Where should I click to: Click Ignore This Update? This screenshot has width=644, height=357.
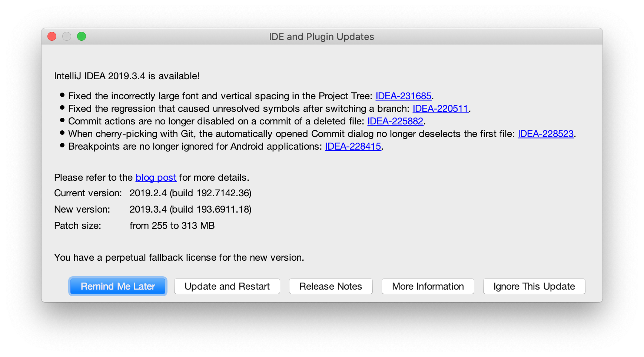click(x=534, y=286)
